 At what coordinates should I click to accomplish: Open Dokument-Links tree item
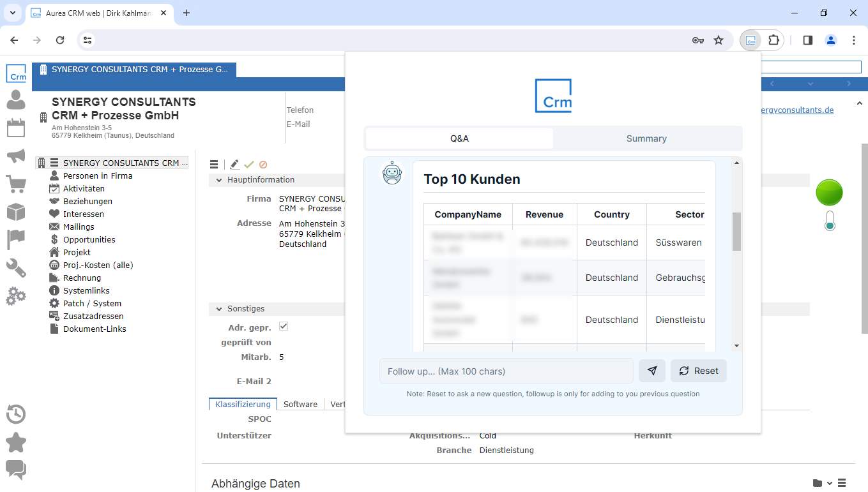[95, 329]
